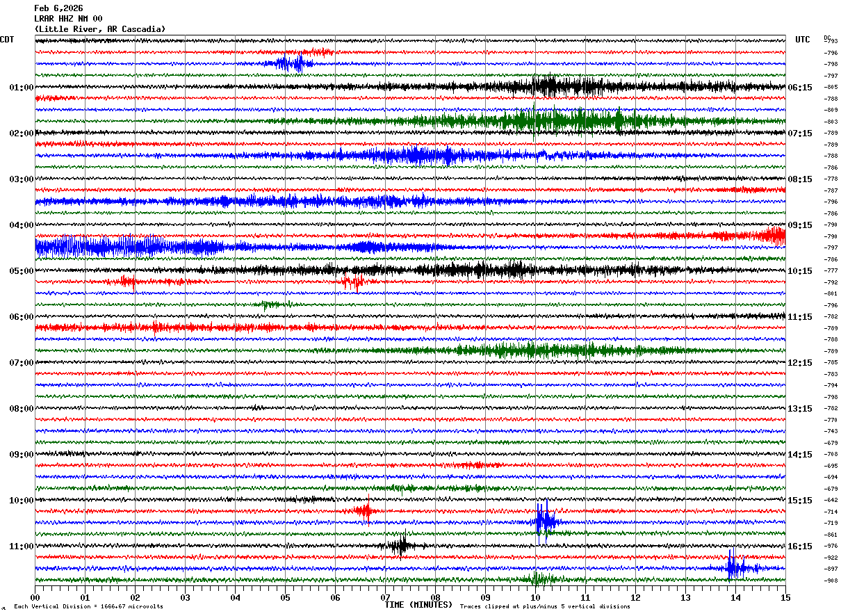Image resolution: width=841 pixels, height=616 pixels.
Task: Click the "08:00" CDT row label
Action: coord(22,409)
